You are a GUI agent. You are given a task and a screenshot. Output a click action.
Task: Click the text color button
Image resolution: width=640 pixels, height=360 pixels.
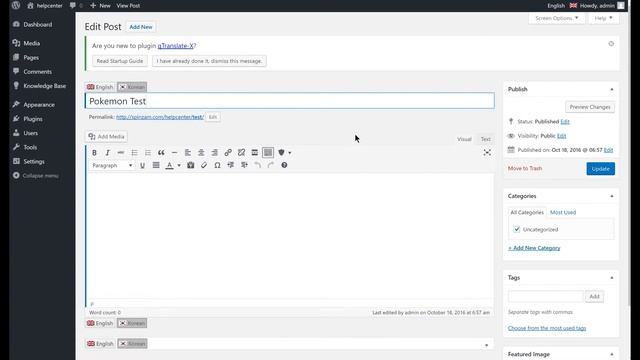tap(169, 165)
